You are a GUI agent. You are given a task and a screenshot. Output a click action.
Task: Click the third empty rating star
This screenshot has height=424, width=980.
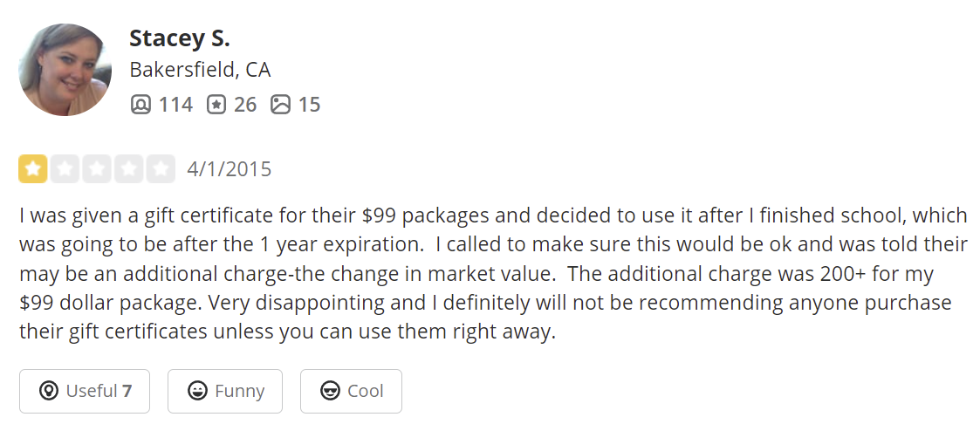pos(97,169)
